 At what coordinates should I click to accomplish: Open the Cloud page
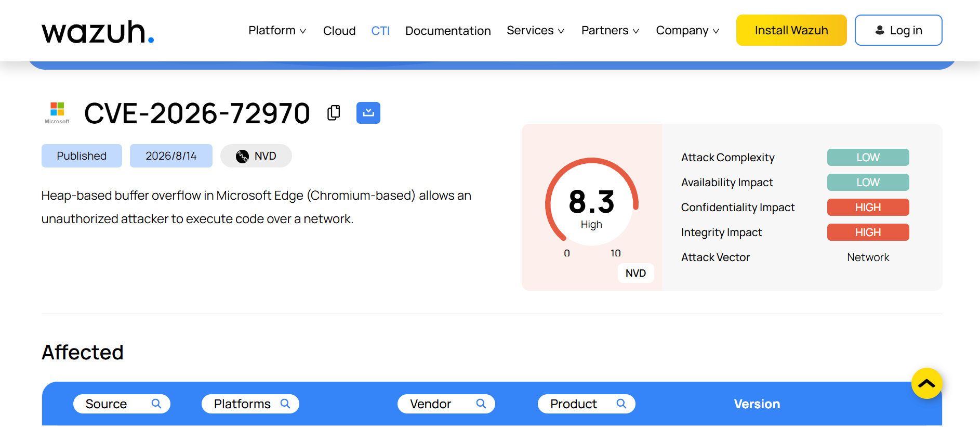pos(339,31)
